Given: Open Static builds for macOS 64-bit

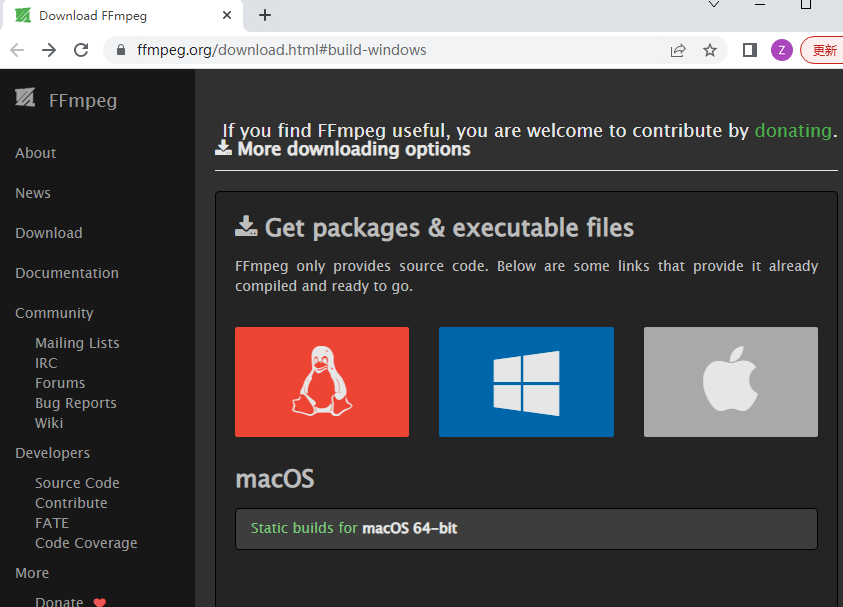Looking at the screenshot, I should (354, 528).
